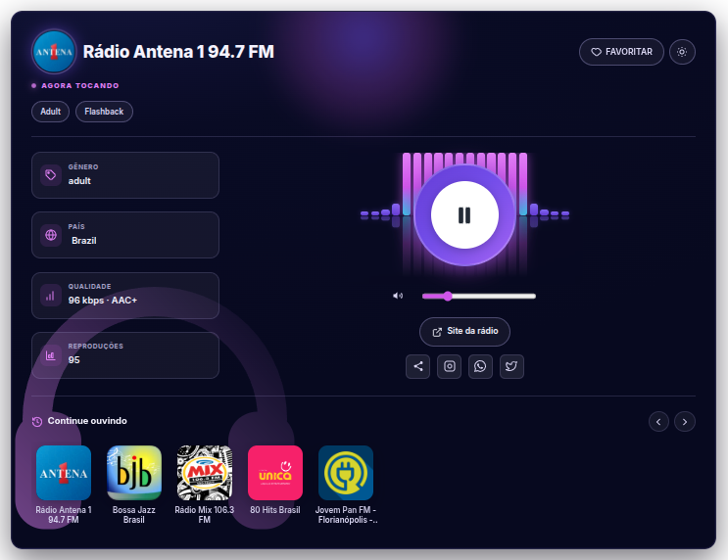Click the Bossa Jazz Brasil station name
This screenshot has width=728, height=560.
tap(133, 515)
